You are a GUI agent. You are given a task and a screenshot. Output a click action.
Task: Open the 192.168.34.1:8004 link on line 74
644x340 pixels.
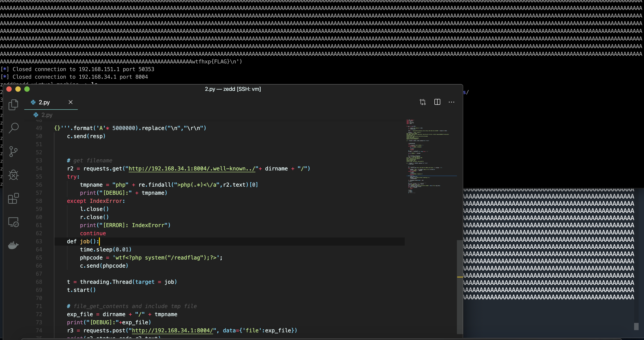[x=172, y=330]
